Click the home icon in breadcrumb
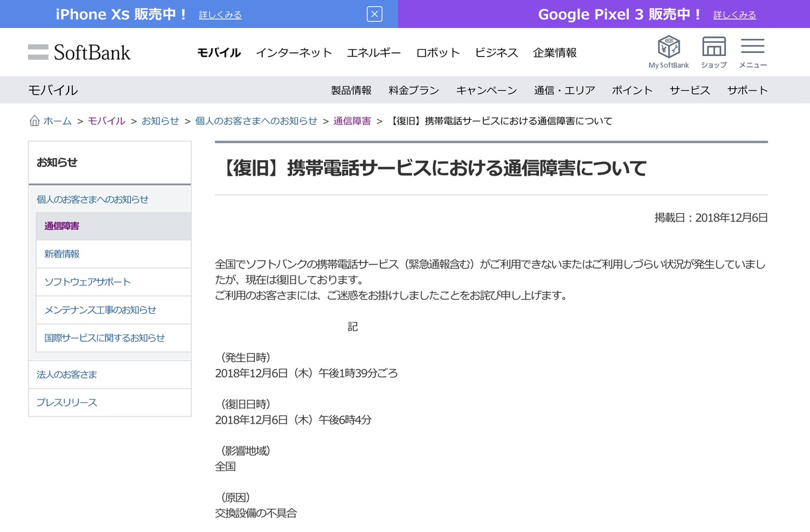This screenshot has width=810, height=532. (x=35, y=121)
